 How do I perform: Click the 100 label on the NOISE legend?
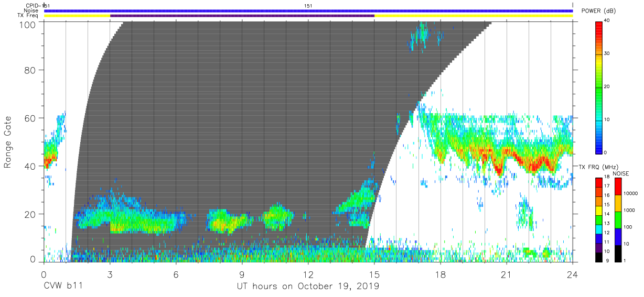pos(627,227)
